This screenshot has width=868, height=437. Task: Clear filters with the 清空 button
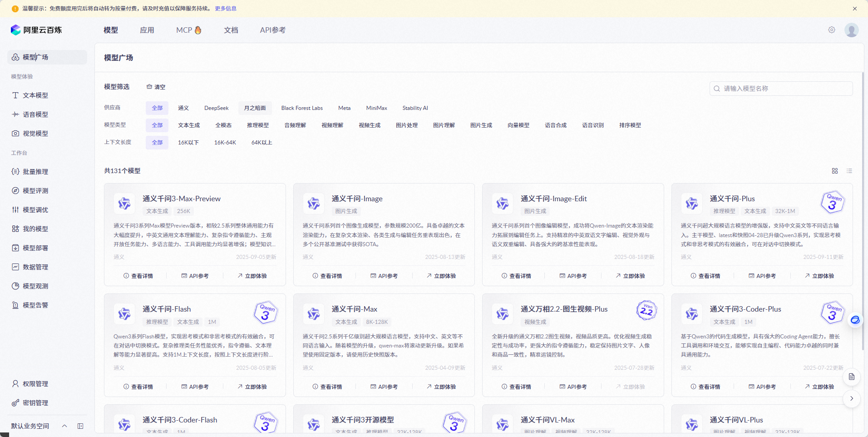point(156,87)
